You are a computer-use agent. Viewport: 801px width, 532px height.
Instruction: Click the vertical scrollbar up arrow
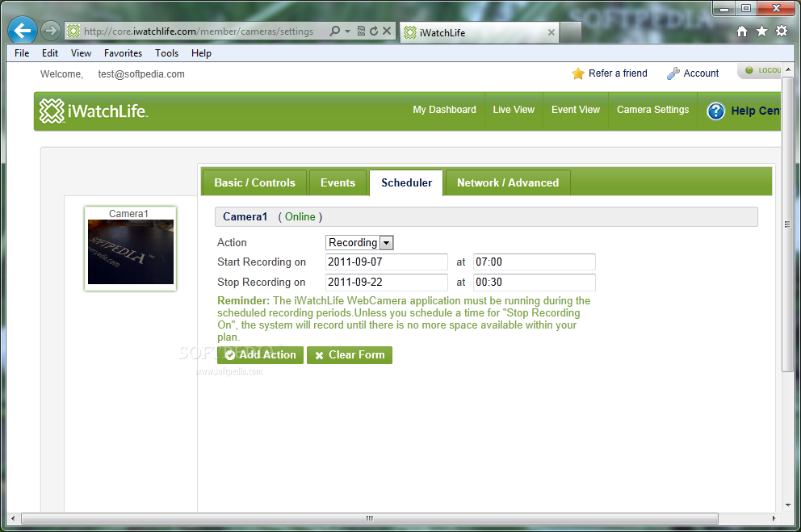point(788,69)
